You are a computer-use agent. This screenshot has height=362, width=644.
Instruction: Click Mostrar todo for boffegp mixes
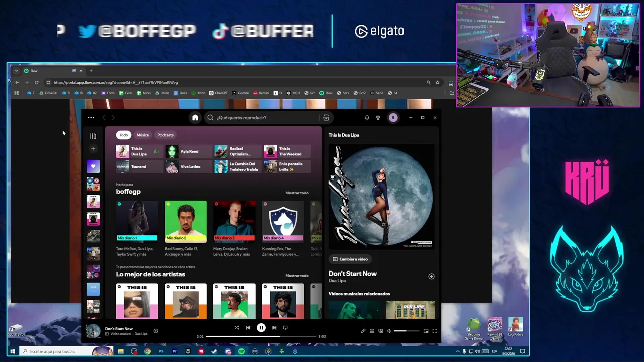pyautogui.click(x=297, y=193)
